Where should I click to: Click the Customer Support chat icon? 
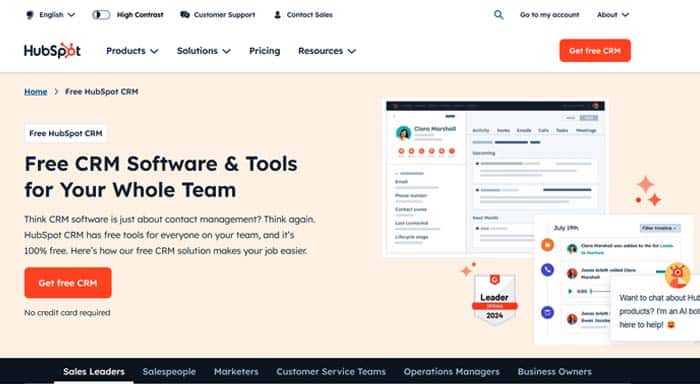click(185, 15)
